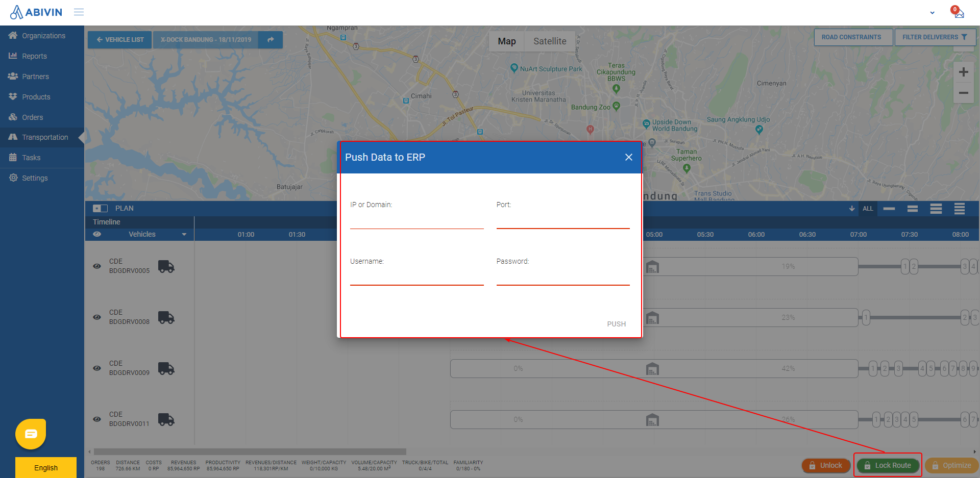Viewport: 980px width, 478px height.
Task: Toggle visibility of vehicle BDGDRV0005
Action: pos(97,266)
